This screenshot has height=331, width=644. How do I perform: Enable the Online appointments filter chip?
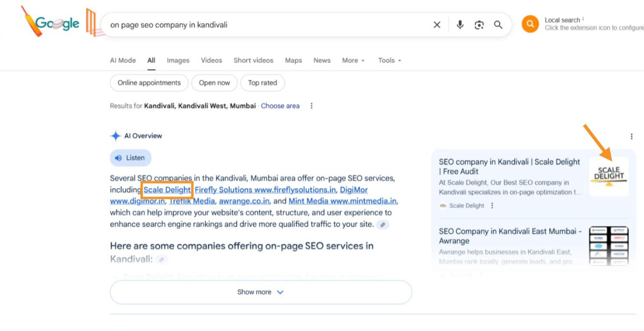[149, 83]
